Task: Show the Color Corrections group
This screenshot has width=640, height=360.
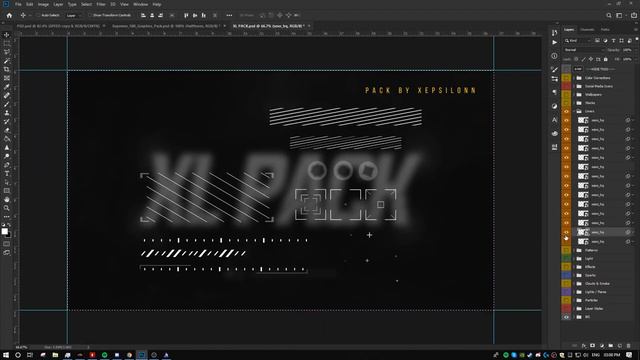Action: [x=566, y=78]
